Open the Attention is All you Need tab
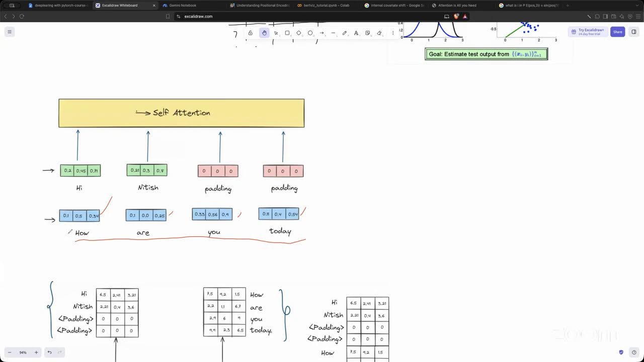 tap(461, 6)
